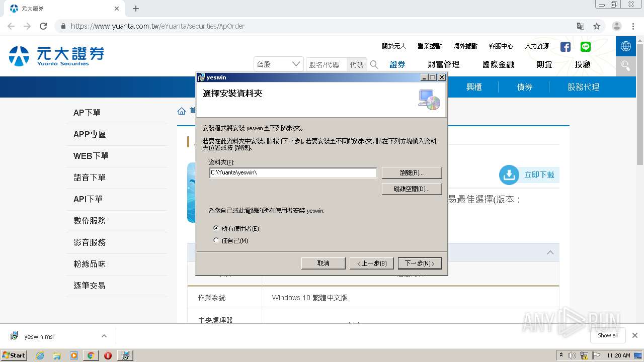
Task: Click 上一步(B) back button
Action: [372, 263]
